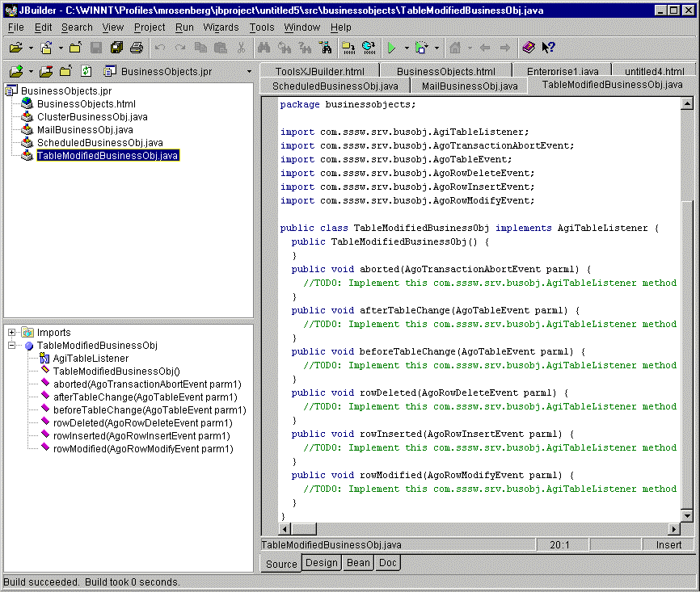Viewport: 700px width, 592px height.
Task: Select MailBusinessObj.java in project tree
Action: [x=85, y=130]
